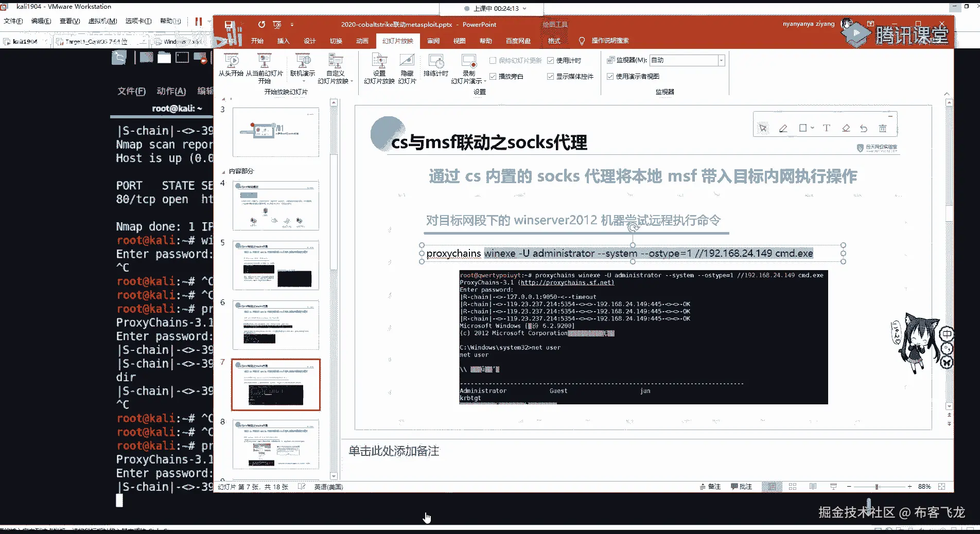This screenshot has width=980, height=534.
Task: Open the 动画 (Animations) ribbon tab
Action: pyautogui.click(x=362, y=41)
